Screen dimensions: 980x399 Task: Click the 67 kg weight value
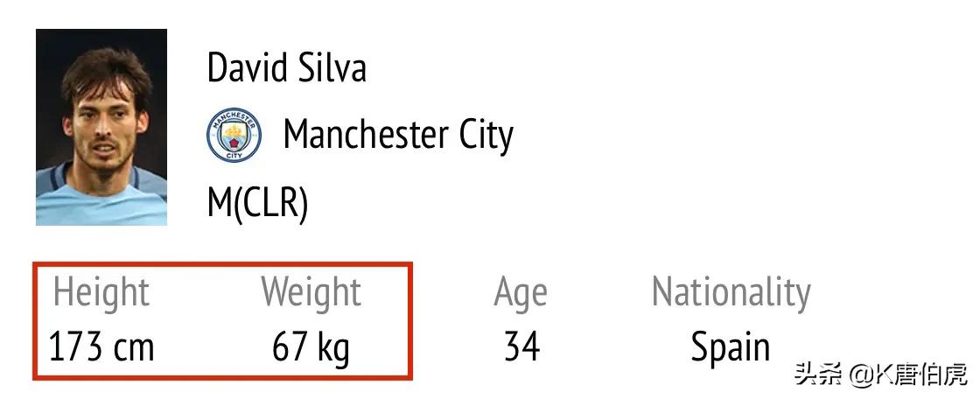[311, 347]
